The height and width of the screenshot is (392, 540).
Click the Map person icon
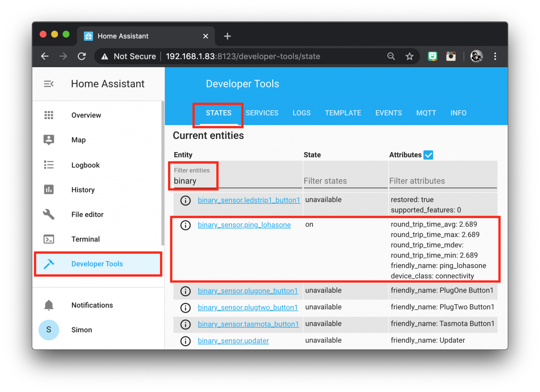[49, 140]
